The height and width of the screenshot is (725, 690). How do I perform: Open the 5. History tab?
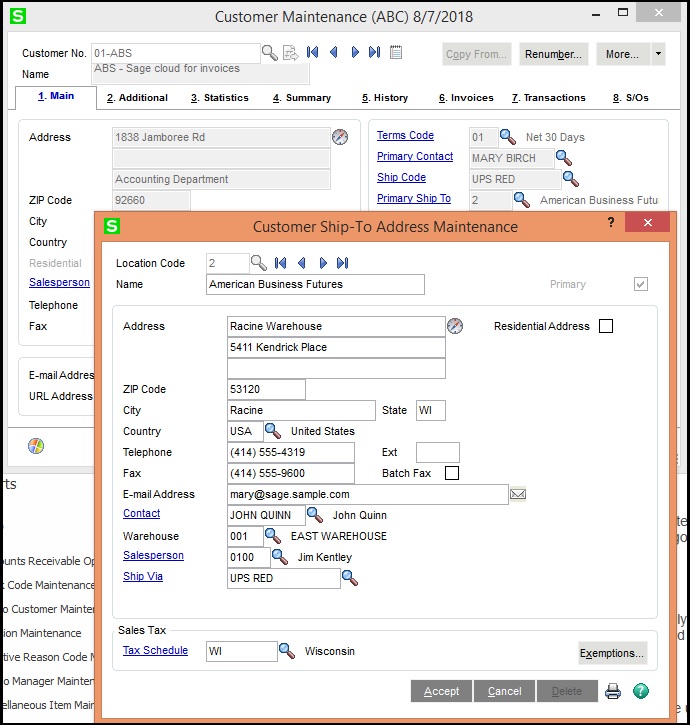[x=385, y=98]
